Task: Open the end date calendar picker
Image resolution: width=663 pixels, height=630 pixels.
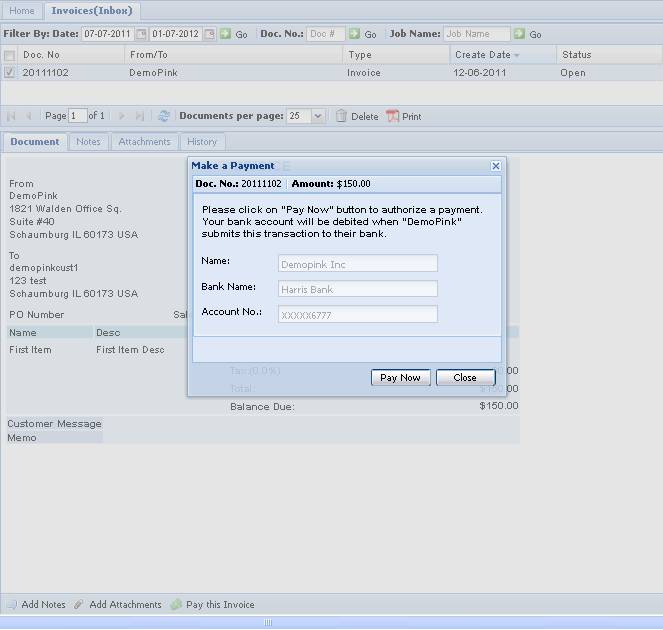Action: click(x=209, y=34)
